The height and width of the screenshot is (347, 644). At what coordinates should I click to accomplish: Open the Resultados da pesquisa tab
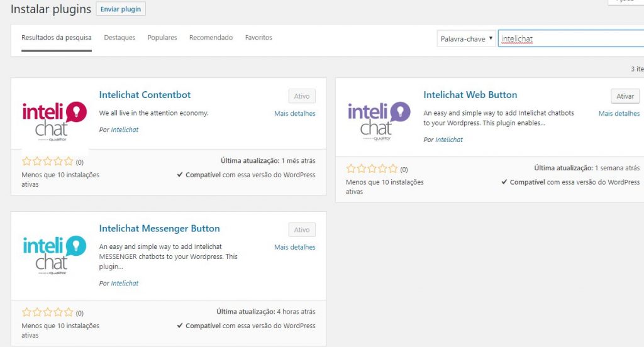(x=56, y=37)
